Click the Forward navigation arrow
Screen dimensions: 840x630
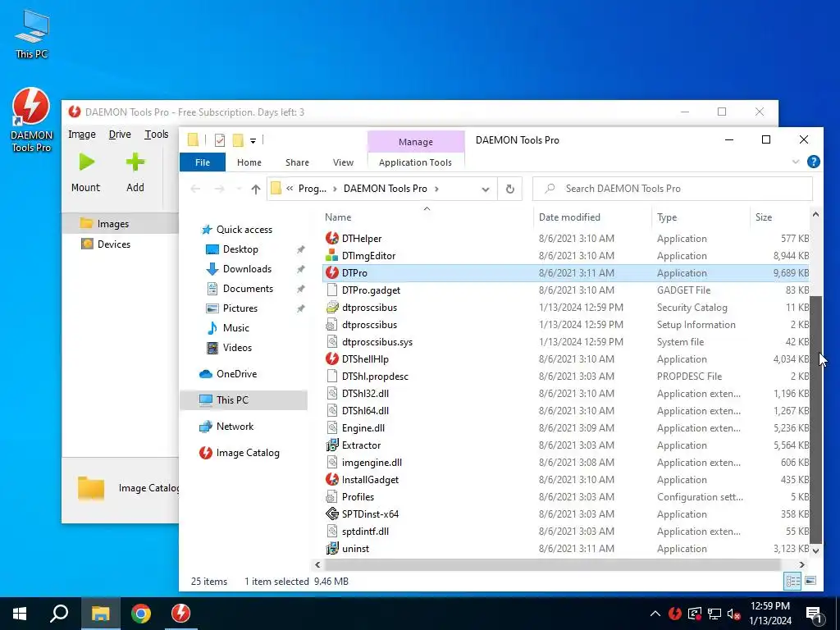click(x=219, y=189)
